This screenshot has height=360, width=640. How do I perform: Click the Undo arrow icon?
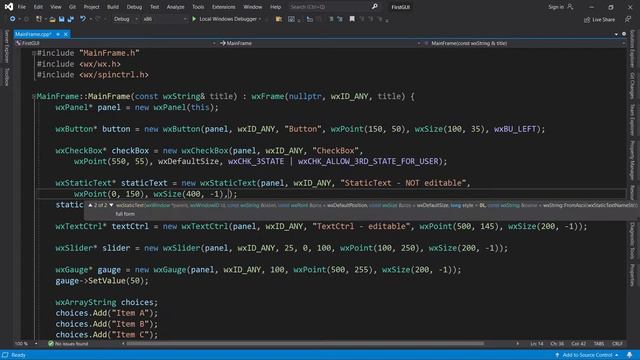point(82,19)
